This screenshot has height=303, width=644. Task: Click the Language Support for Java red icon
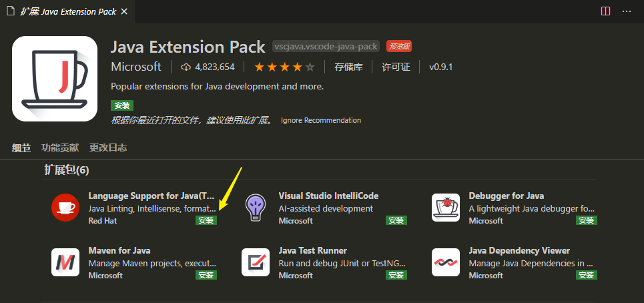[65, 208]
